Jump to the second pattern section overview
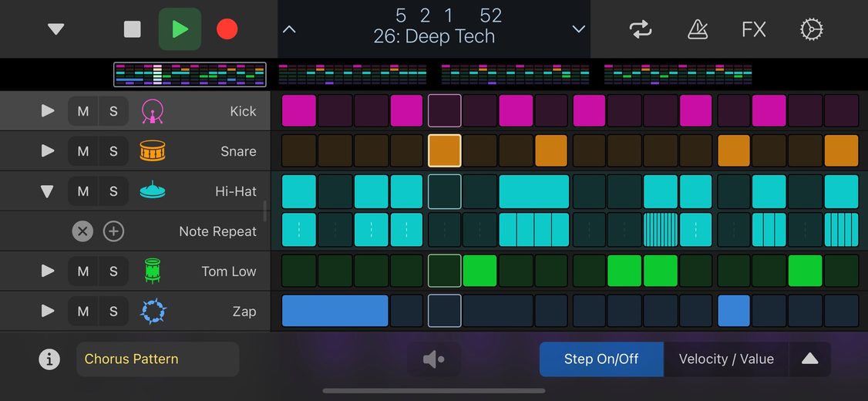Screen dimensions: 868x401 (x=352, y=75)
